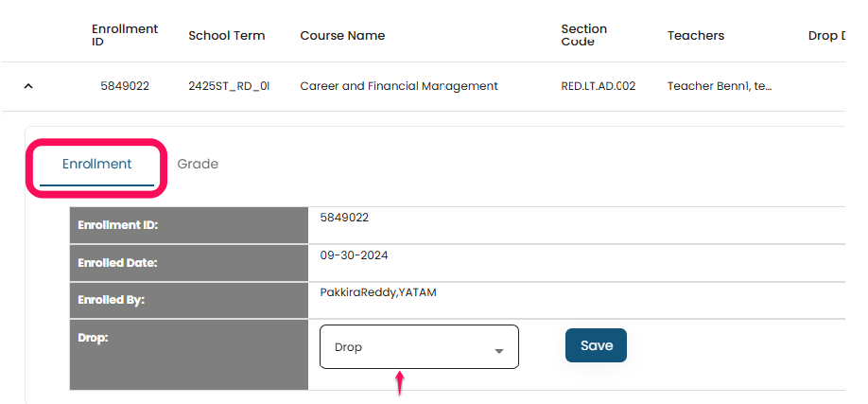Click the Enrollment ID column header
The height and width of the screenshot is (404, 868).
click(x=124, y=36)
